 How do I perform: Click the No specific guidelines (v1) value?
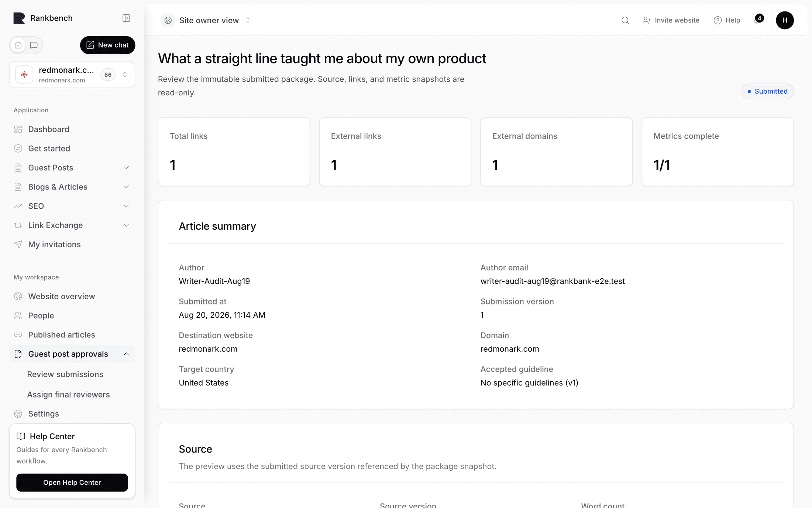[529, 383]
